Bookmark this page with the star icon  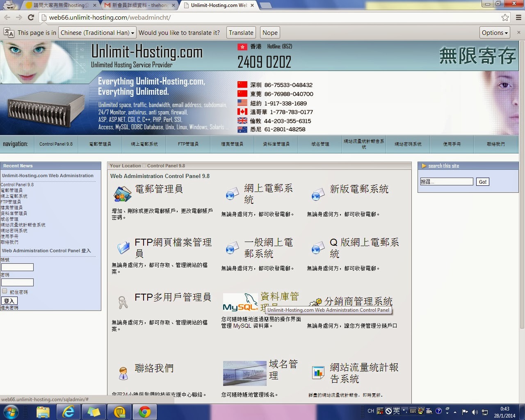[505, 17]
